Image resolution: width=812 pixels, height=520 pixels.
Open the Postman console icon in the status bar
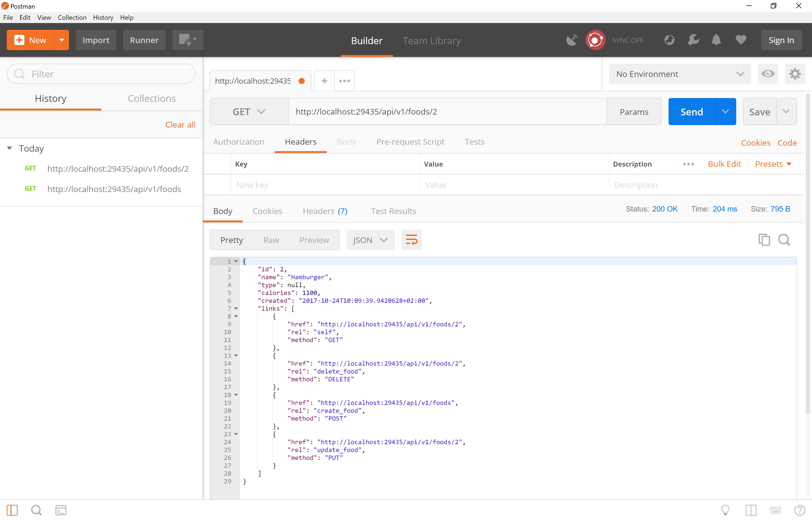pyautogui.click(x=61, y=510)
